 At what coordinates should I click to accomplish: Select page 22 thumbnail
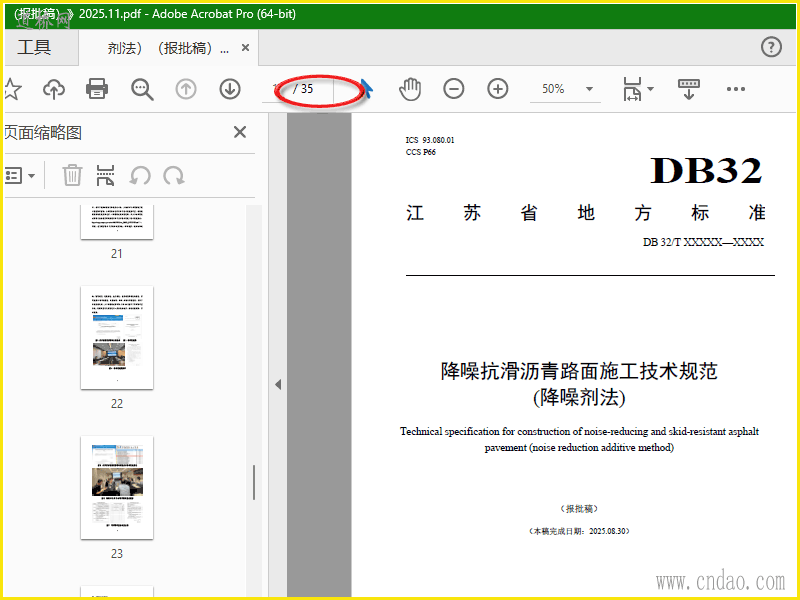coord(117,338)
